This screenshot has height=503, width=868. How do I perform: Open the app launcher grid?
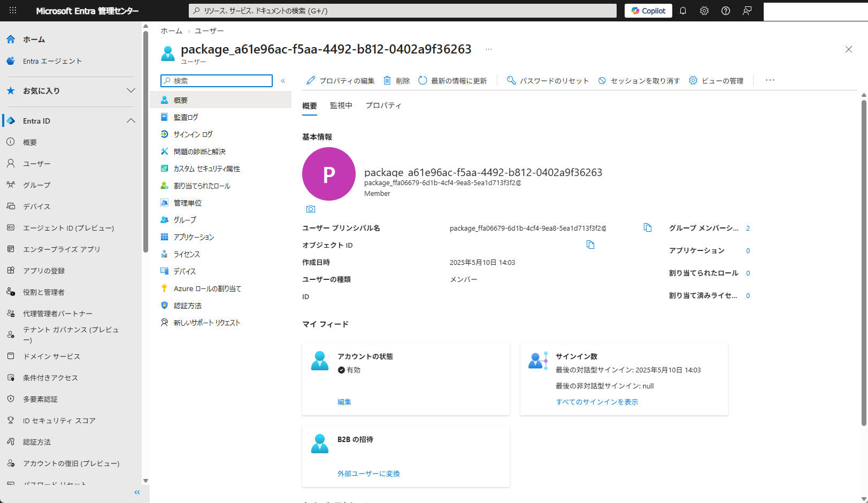(12, 11)
